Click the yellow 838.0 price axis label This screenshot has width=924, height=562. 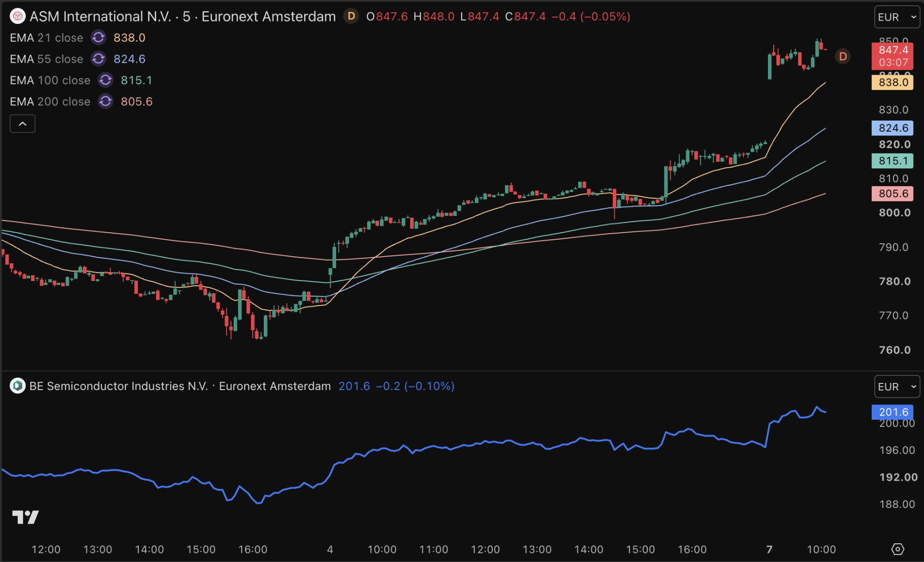(892, 82)
